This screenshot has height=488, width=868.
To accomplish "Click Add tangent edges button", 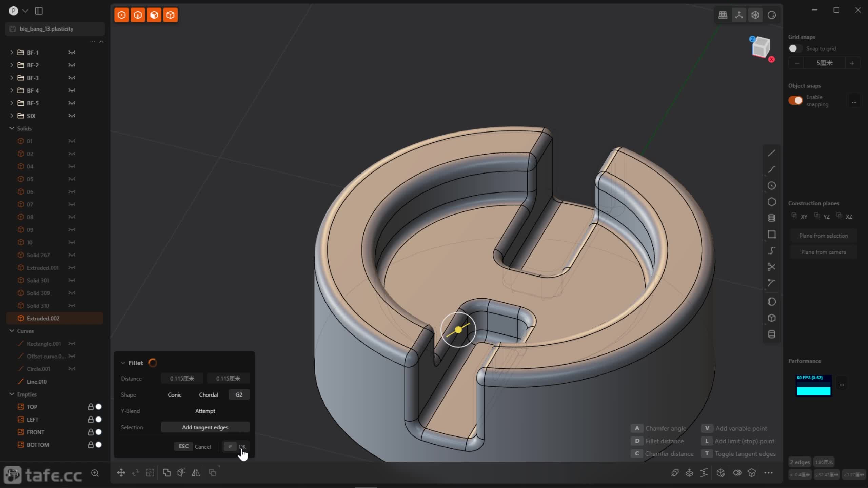I will point(205,427).
